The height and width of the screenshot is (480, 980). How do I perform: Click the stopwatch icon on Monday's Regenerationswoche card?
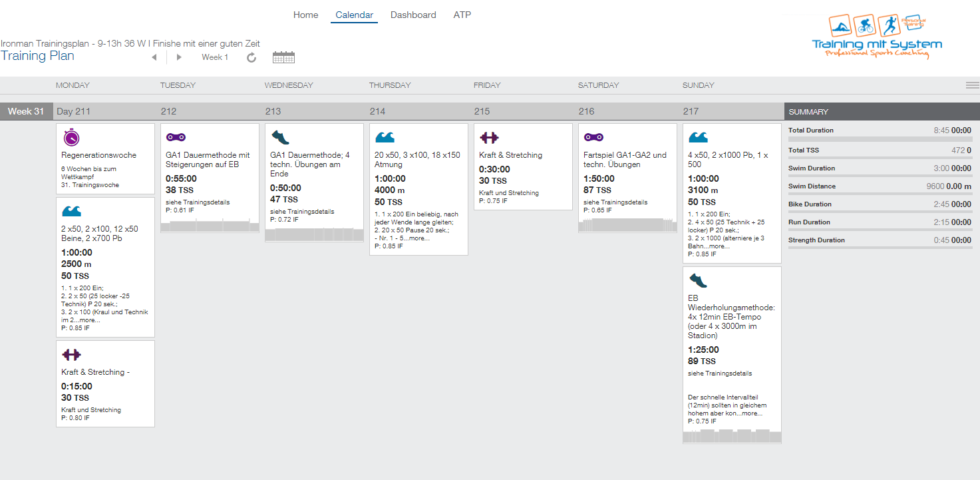pyautogui.click(x=71, y=138)
